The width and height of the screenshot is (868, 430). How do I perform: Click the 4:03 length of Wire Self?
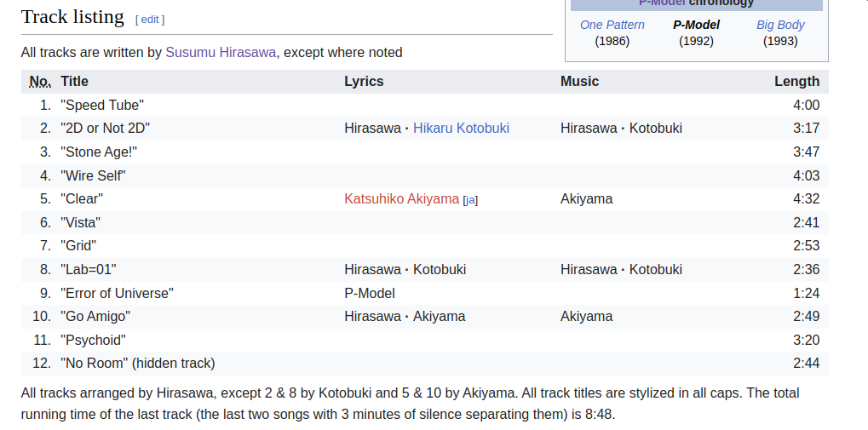point(806,176)
